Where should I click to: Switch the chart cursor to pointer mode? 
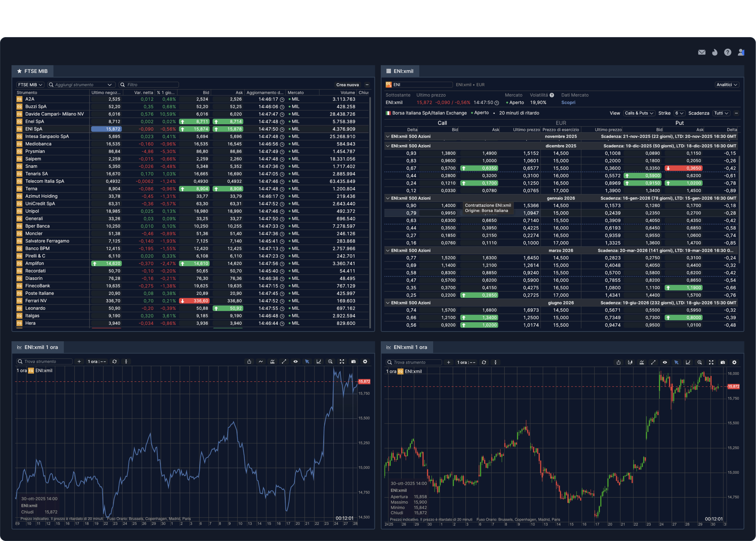(x=307, y=361)
